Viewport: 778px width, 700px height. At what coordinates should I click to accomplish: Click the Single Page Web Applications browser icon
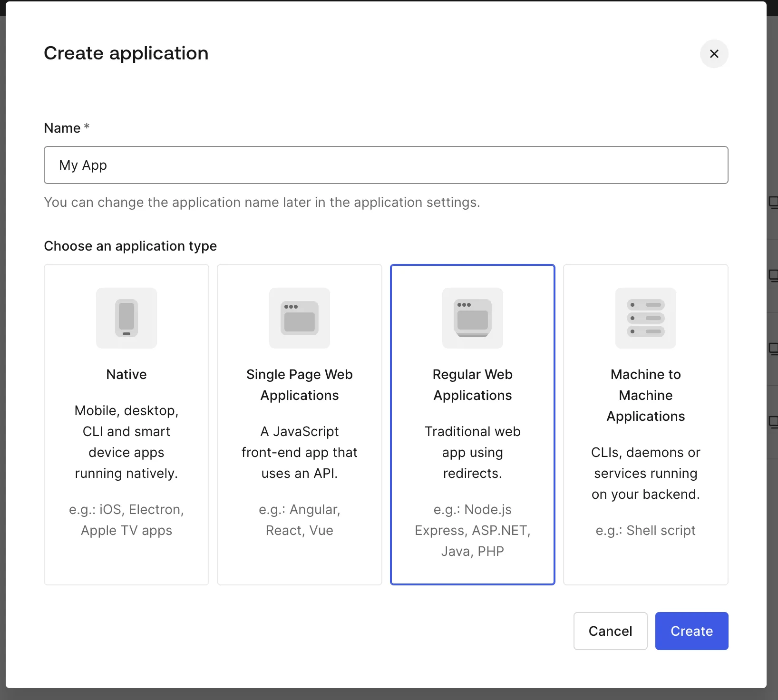(300, 318)
